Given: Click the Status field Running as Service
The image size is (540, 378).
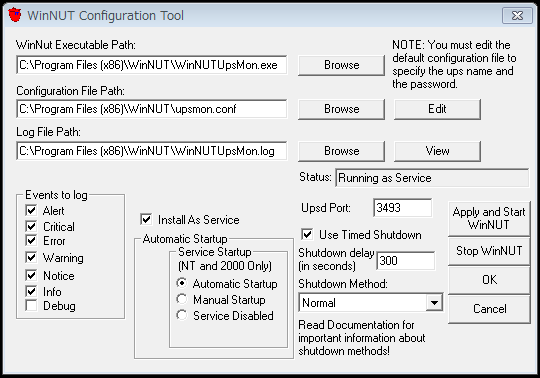Looking at the screenshot, I should tap(432, 178).
